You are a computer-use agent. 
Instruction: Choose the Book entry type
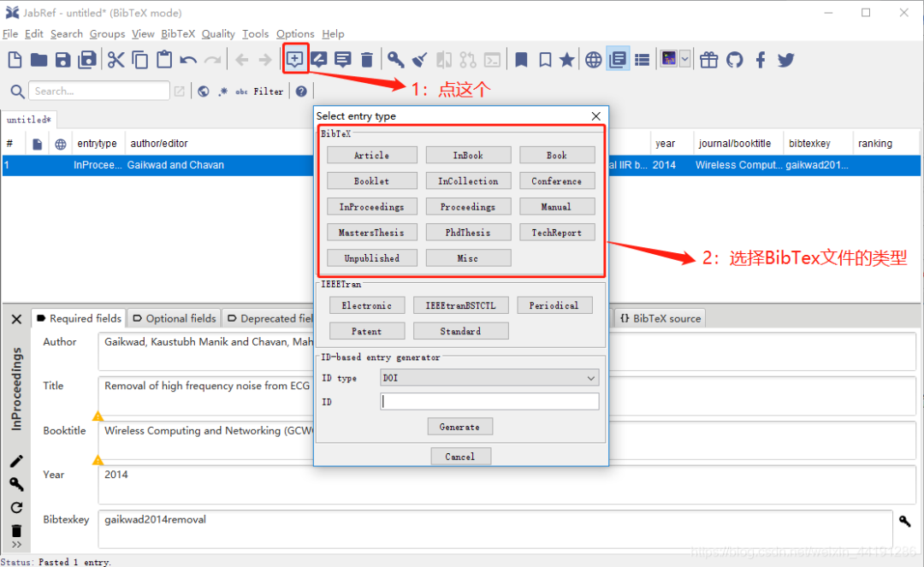click(557, 156)
